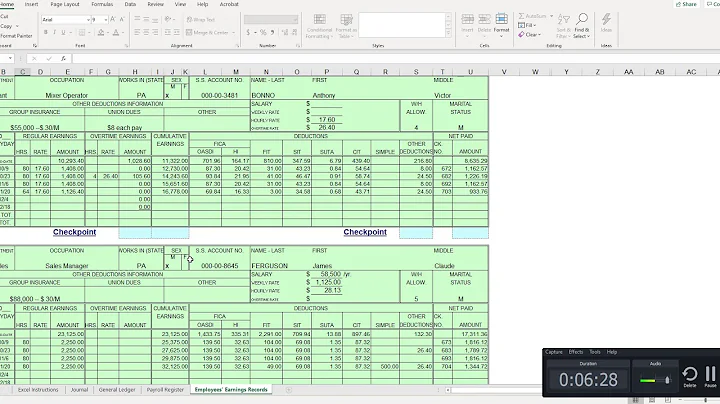Apply the comma style
This screenshot has height=404, width=720.
(272, 33)
